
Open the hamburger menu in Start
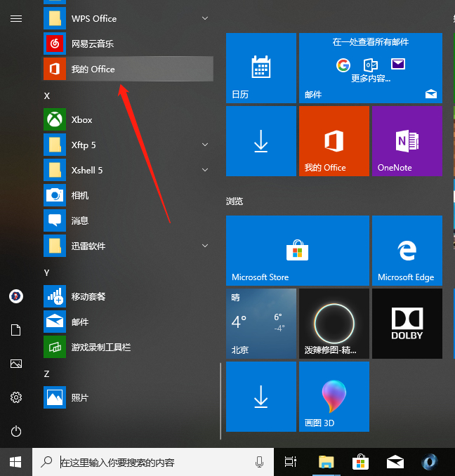(16, 19)
